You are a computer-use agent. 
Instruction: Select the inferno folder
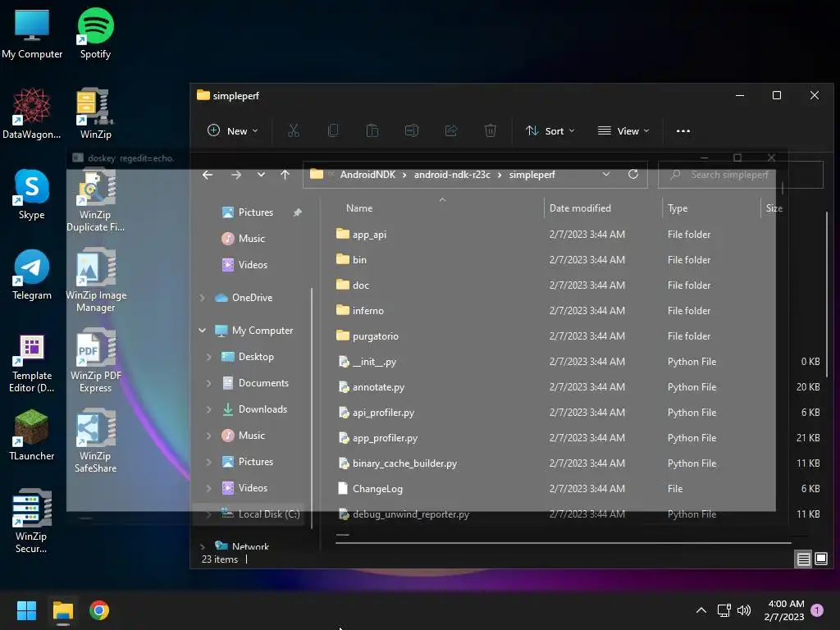point(368,311)
